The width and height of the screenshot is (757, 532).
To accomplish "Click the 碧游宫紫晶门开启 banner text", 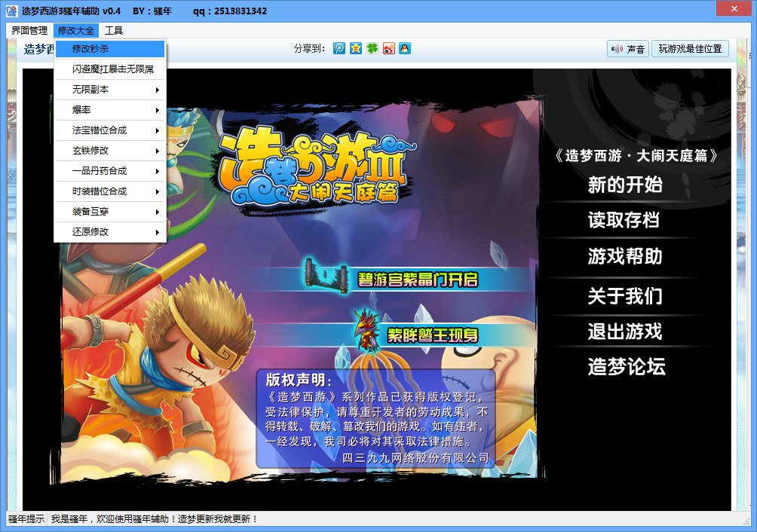I will [x=418, y=280].
